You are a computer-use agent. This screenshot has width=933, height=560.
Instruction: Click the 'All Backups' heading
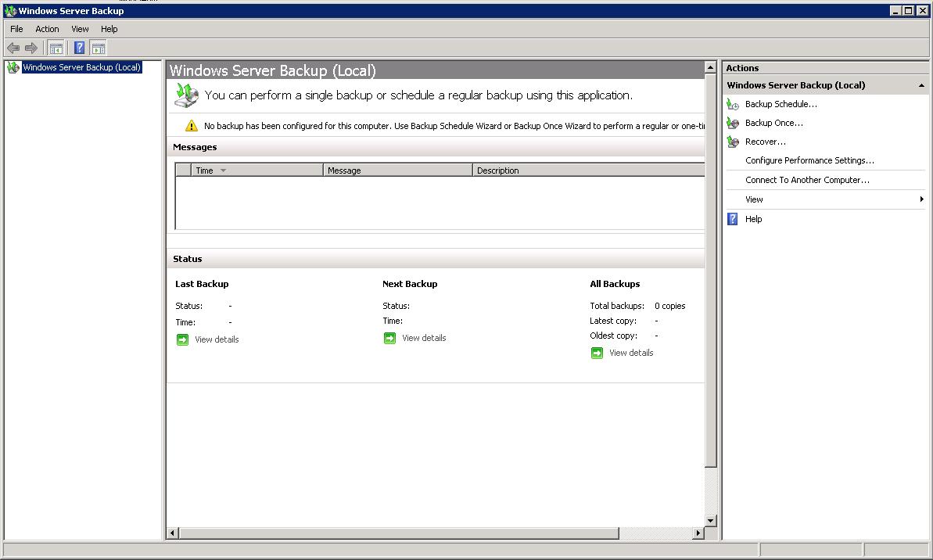pos(615,284)
